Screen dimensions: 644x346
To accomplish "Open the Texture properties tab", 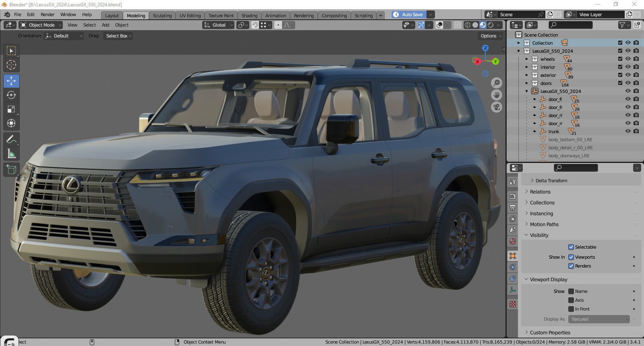I will 513,304.
